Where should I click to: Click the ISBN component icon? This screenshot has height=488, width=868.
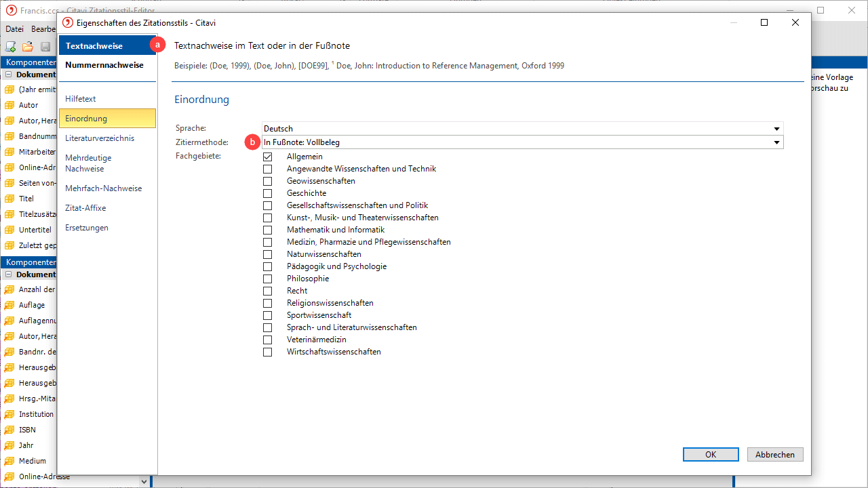click(9, 430)
